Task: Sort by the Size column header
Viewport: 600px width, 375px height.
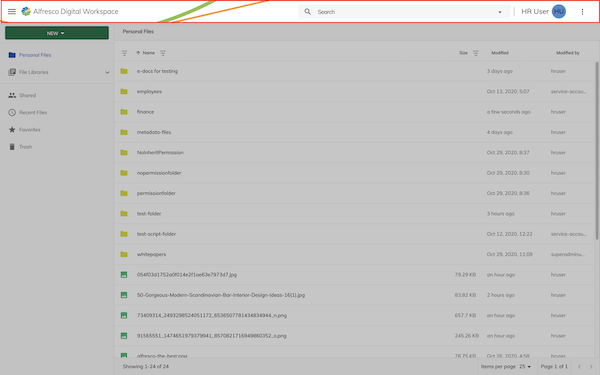Action: pos(463,53)
